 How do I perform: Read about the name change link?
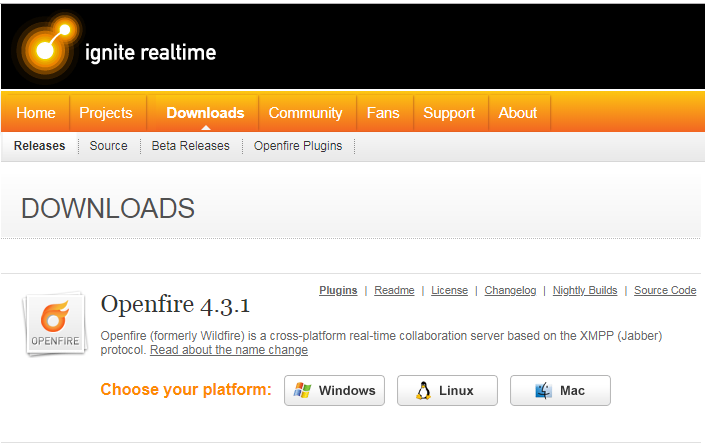tap(229, 350)
